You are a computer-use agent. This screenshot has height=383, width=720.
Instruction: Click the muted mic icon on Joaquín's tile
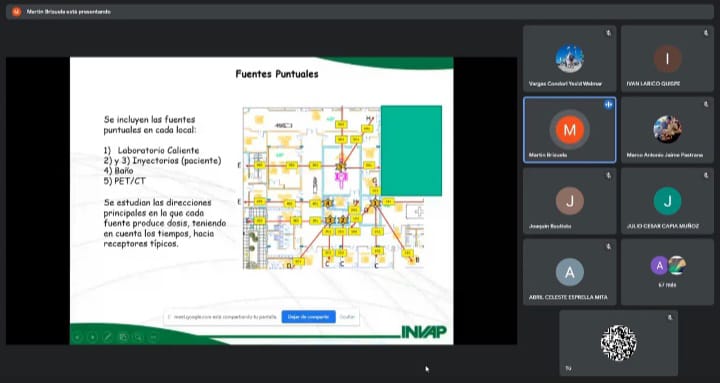tap(608, 175)
